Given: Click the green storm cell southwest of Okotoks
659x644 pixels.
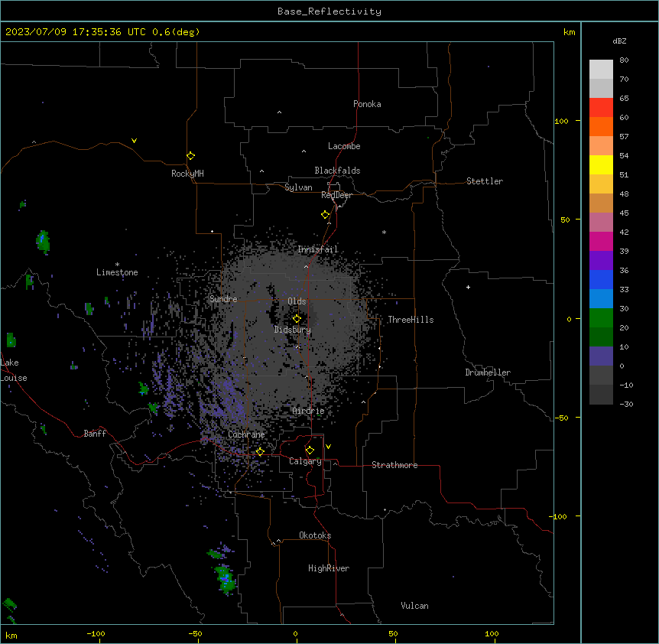Looking at the screenshot, I should tap(226, 579).
